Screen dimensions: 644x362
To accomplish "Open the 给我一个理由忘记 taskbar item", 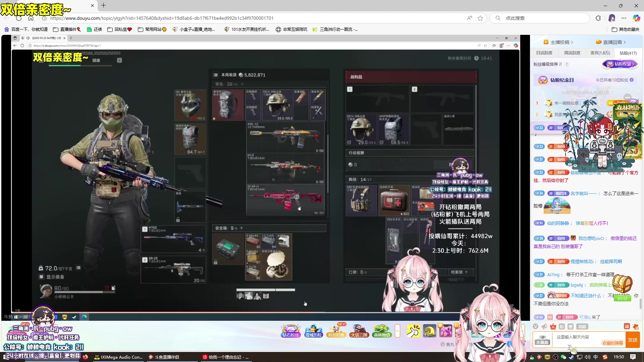I will click(225, 357).
